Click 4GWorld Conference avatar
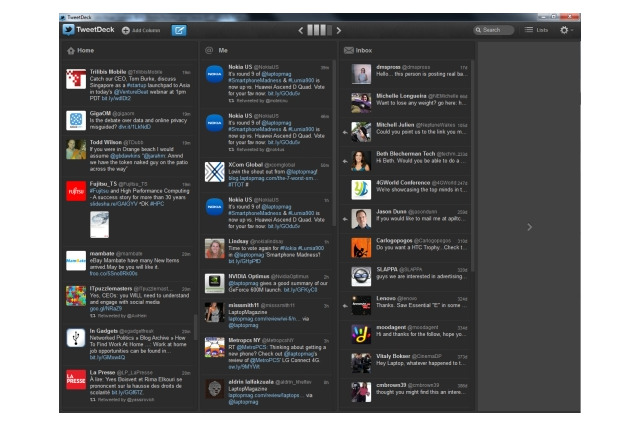The image size is (640, 426). click(x=361, y=190)
